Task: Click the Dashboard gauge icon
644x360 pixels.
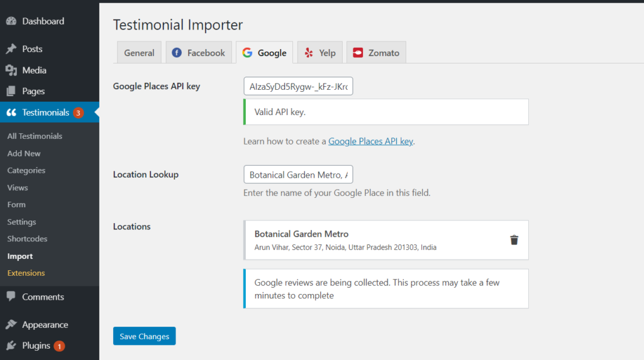Action: point(11,21)
